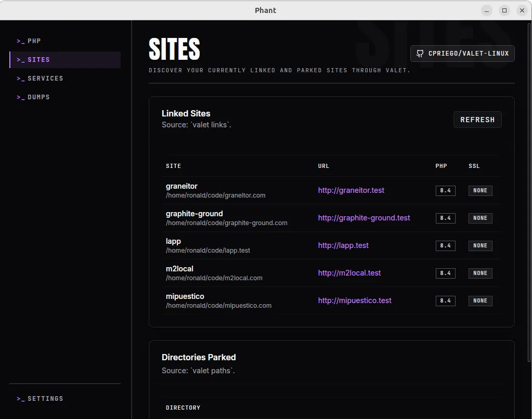Select the graneitor site name

point(181,186)
